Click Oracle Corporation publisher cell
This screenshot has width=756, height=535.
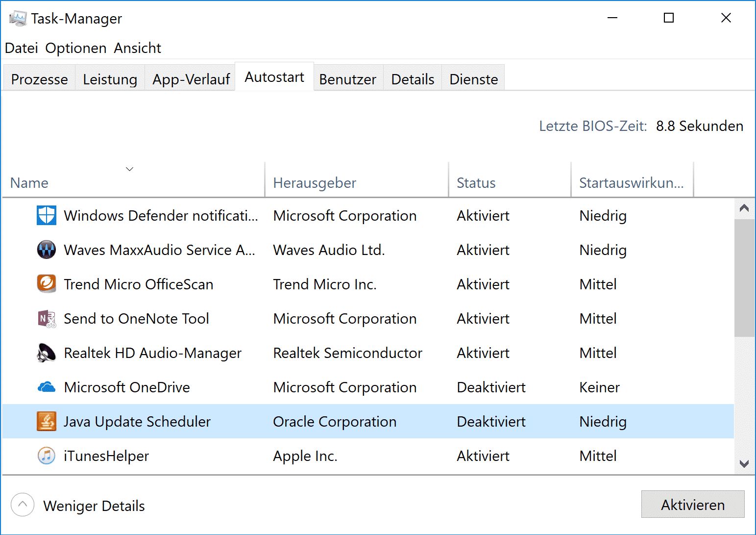point(335,422)
